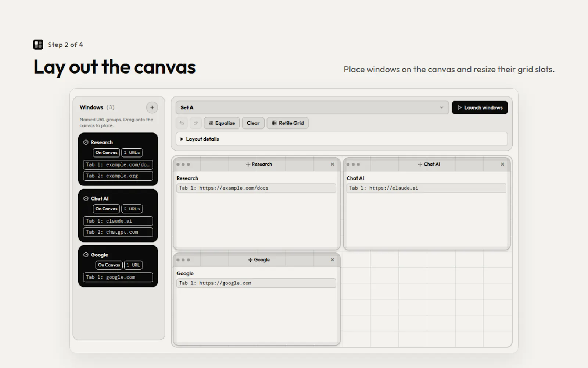Screen dimensions: 588x368
Task: Click the https://claude.ai field on canvas
Action: click(x=426, y=188)
